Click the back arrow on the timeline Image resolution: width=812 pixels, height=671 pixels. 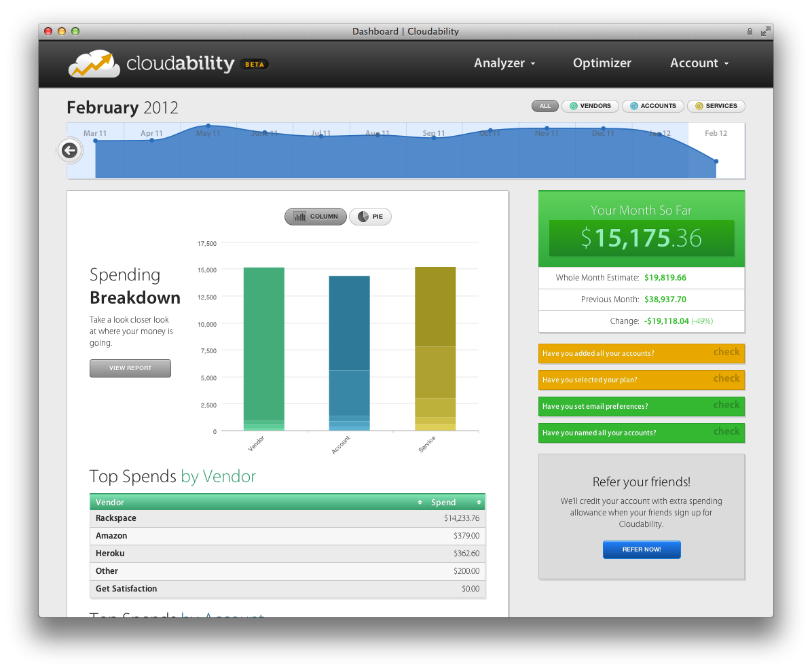click(69, 150)
